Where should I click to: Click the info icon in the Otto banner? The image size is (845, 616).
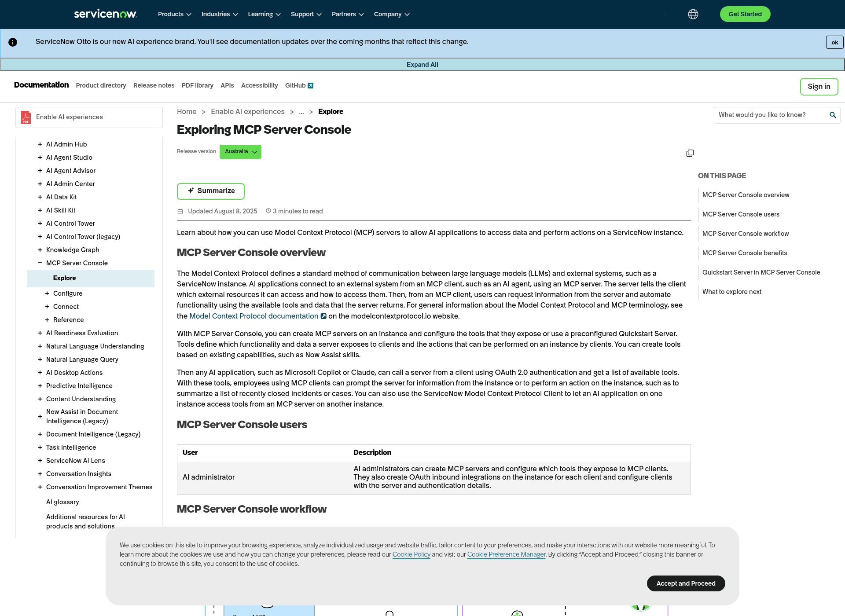(x=13, y=42)
